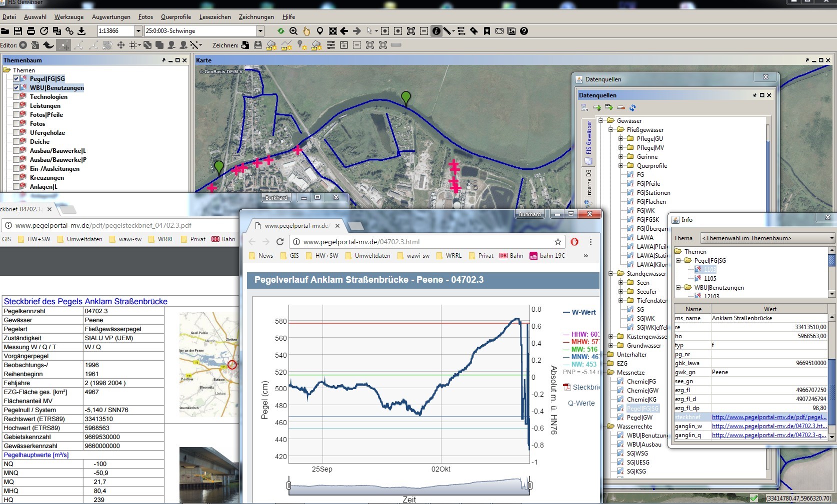This screenshot has width=837, height=504.
Task: Click the help question mark icon
Action: pos(524,31)
